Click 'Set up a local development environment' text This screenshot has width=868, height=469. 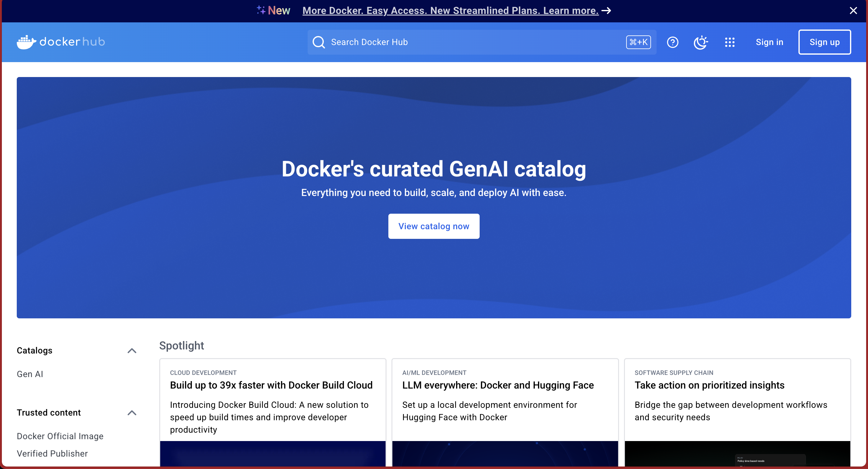tap(490, 411)
